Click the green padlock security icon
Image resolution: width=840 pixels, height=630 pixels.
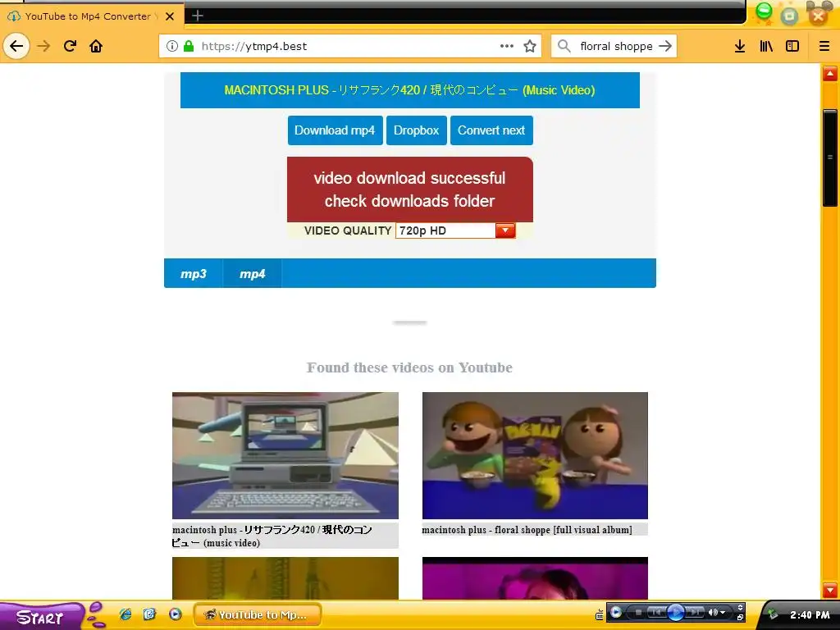point(189,46)
